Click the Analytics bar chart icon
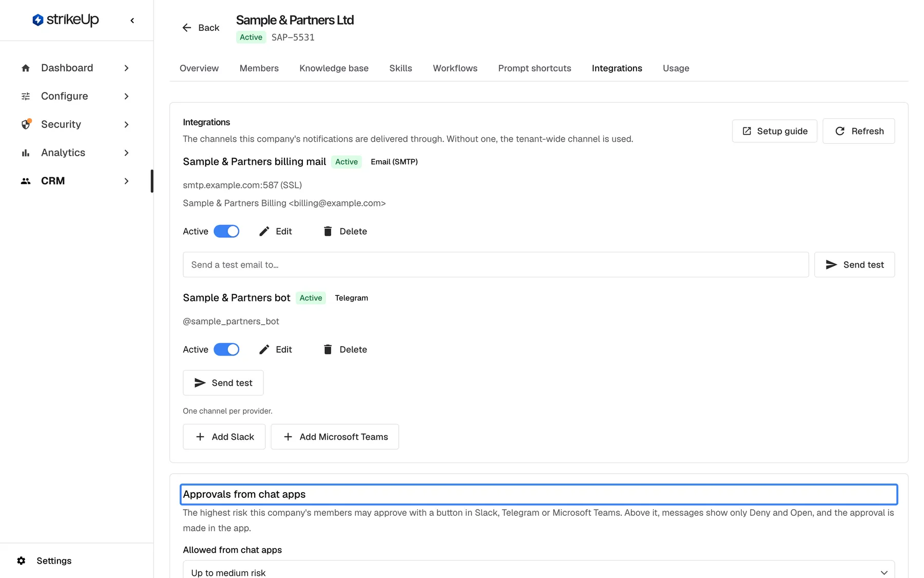The height and width of the screenshot is (578, 924). click(x=26, y=153)
